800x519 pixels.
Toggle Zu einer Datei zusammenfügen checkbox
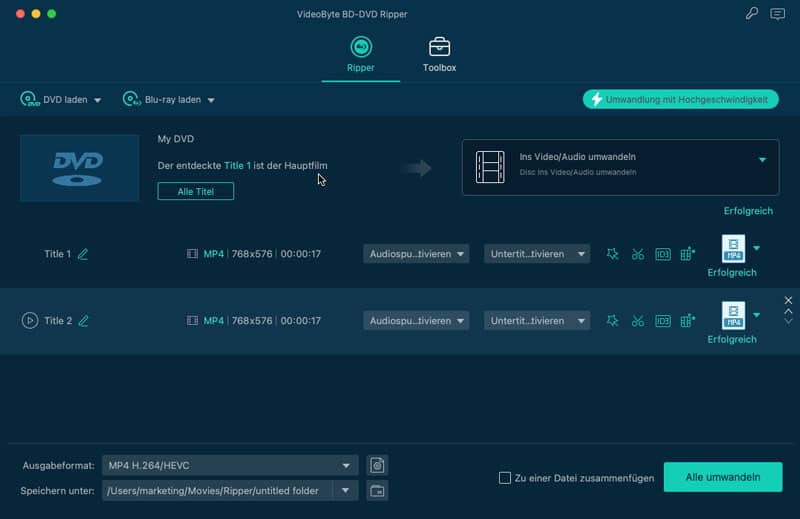click(x=505, y=478)
